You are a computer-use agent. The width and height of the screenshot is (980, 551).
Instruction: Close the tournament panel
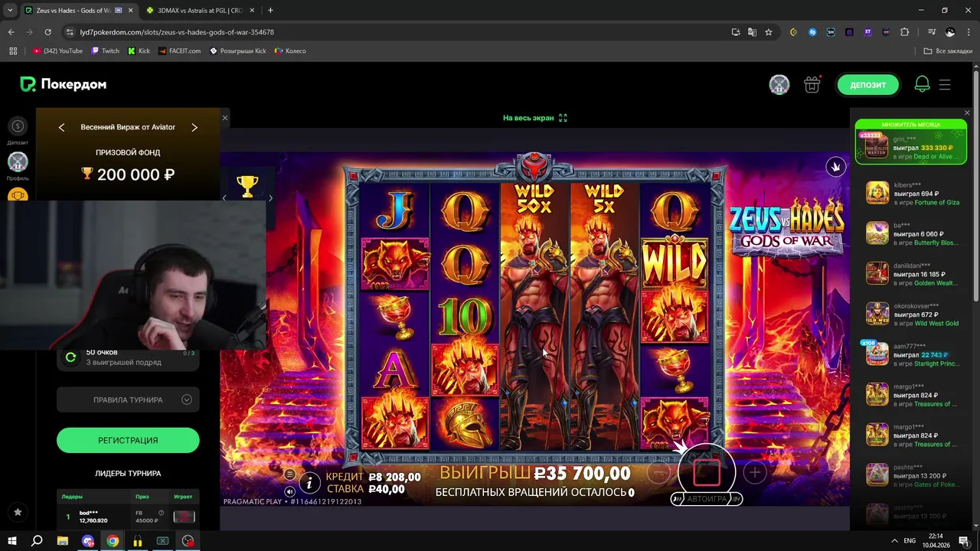click(x=225, y=118)
